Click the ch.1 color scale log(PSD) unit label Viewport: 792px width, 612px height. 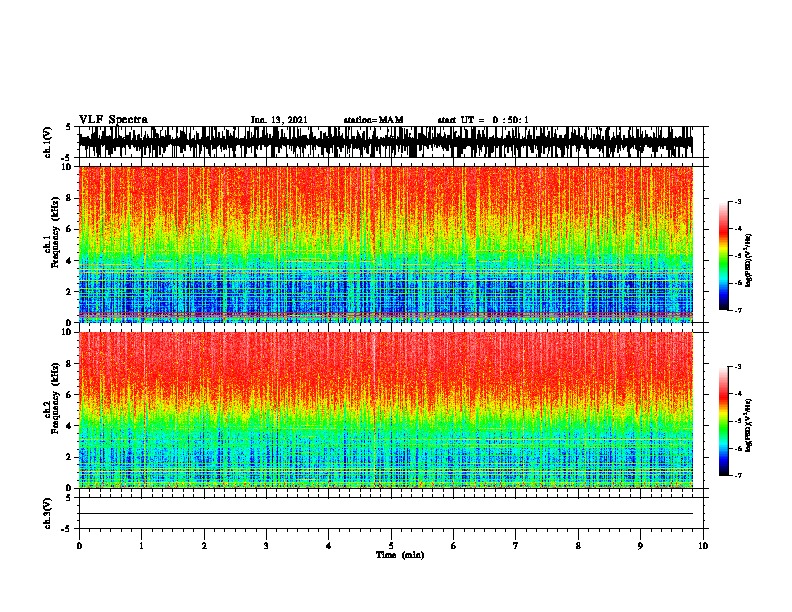pos(749,260)
